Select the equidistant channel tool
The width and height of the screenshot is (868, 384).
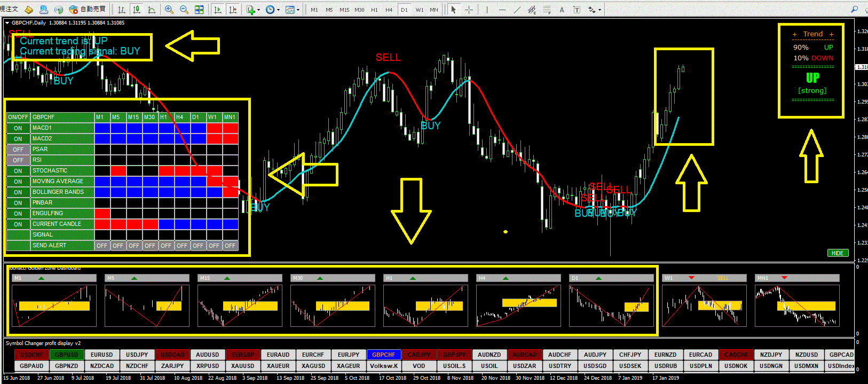532,10
